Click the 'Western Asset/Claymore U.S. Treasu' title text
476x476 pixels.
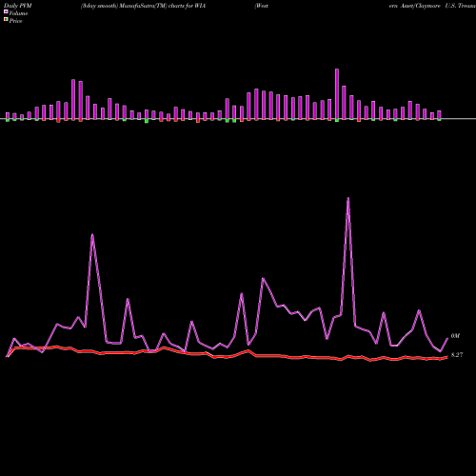click(x=365, y=6)
